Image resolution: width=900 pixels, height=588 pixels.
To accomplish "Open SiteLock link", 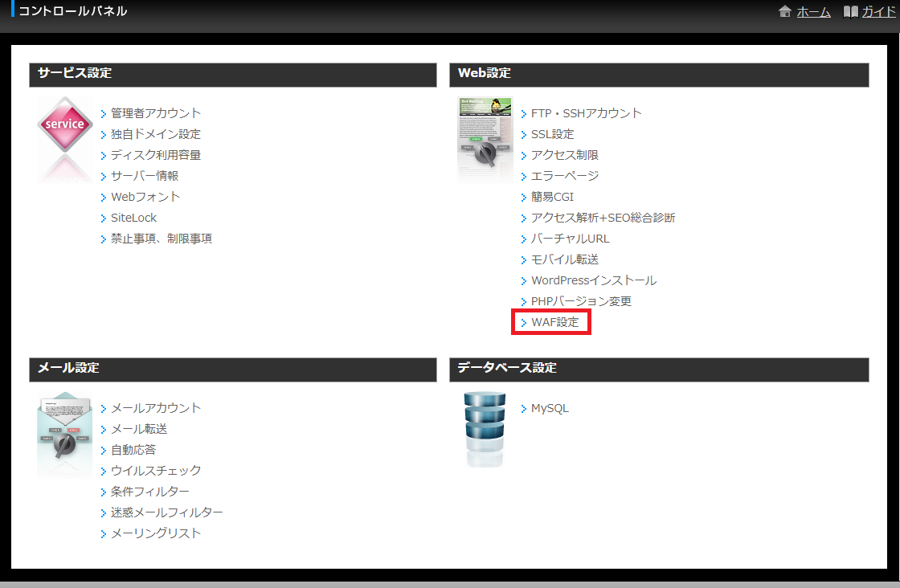I will tap(133, 218).
